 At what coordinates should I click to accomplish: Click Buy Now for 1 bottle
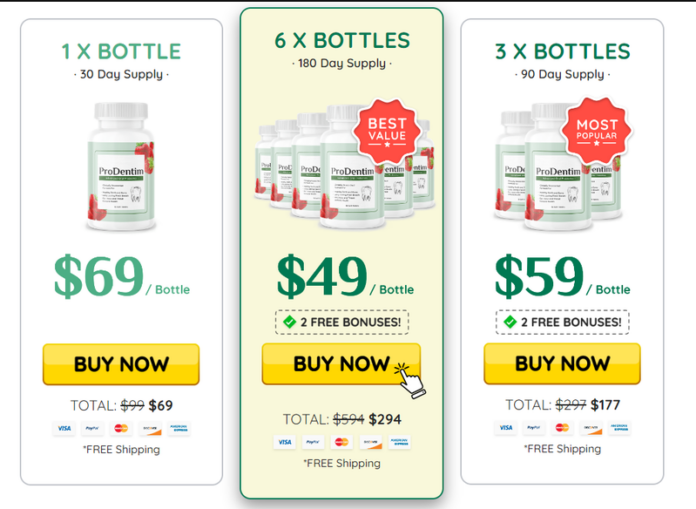tap(121, 364)
